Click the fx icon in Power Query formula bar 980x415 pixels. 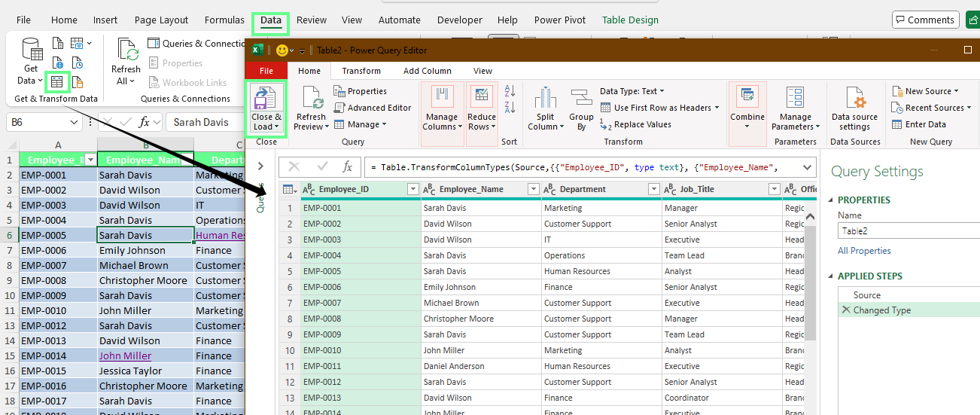347,166
